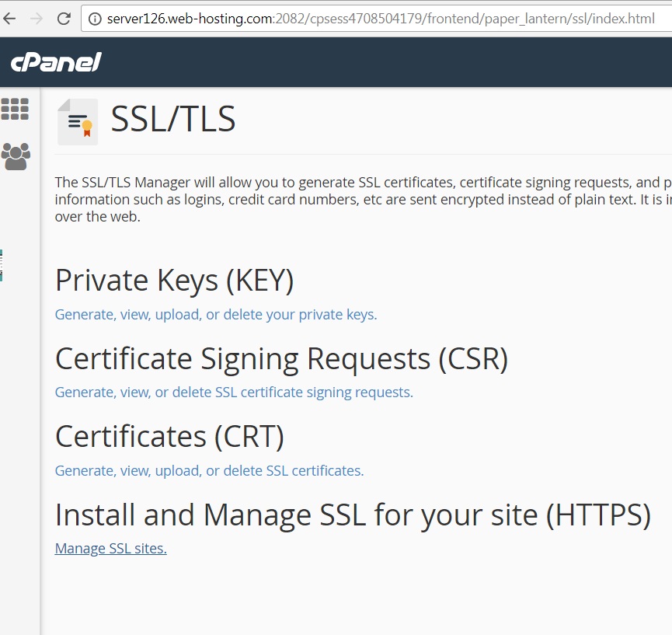The height and width of the screenshot is (635, 672).
Task: Click the Manage SSL sites link
Action: coord(110,549)
